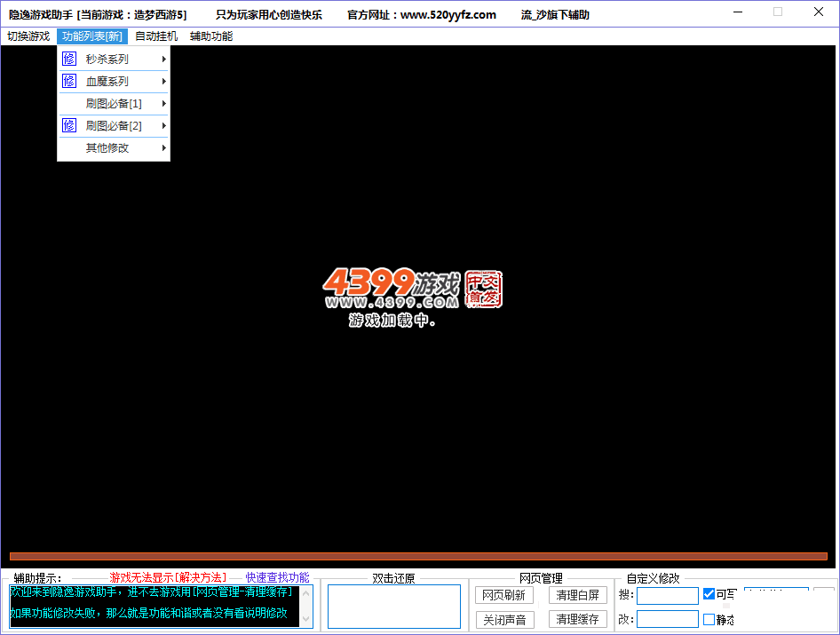
Task: Close the 隐逸游戏助手 window
Action: [x=819, y=12]
